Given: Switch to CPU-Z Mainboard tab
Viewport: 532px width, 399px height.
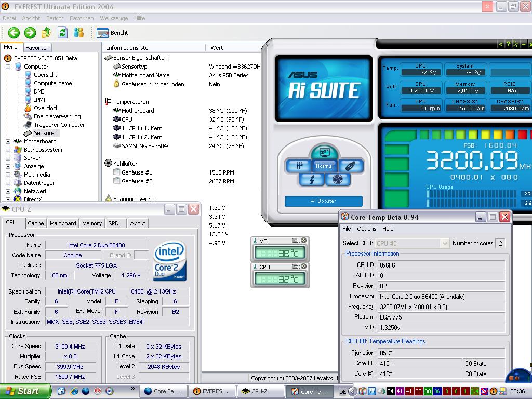Looking at the screenshot, I should click(x=63, y=223).
